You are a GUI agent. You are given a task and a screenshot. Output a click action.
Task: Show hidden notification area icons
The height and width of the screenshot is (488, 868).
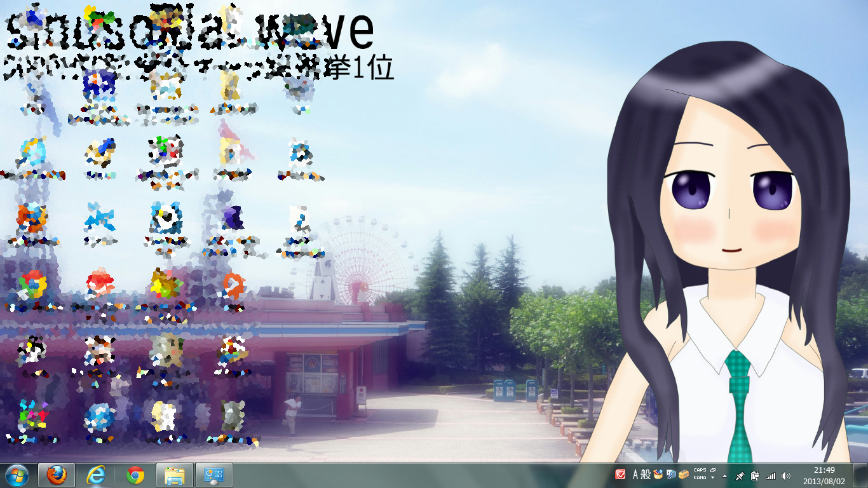(x=725, y=475)
